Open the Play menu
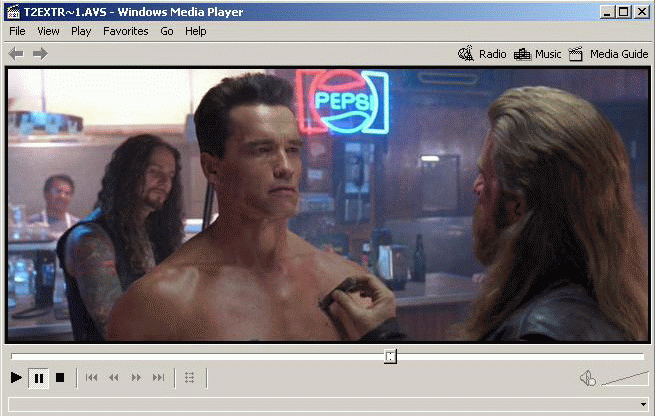This screenshot has width=655, height=416. 81,31
